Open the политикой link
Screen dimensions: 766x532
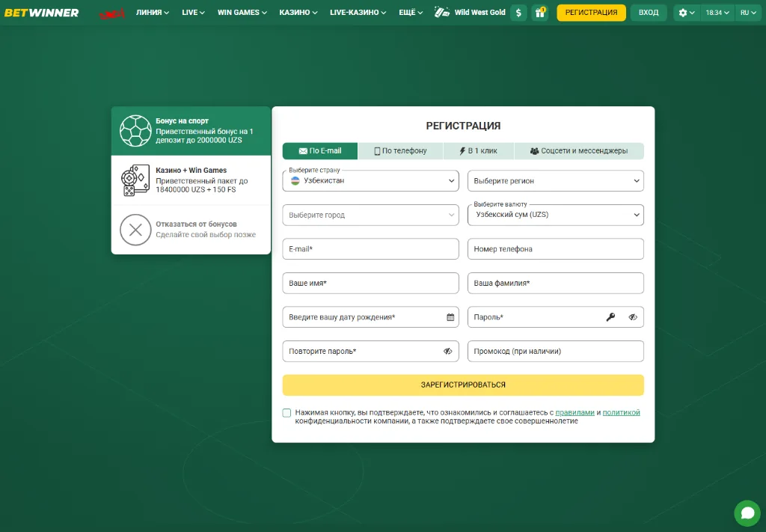[x=622, y=412]
